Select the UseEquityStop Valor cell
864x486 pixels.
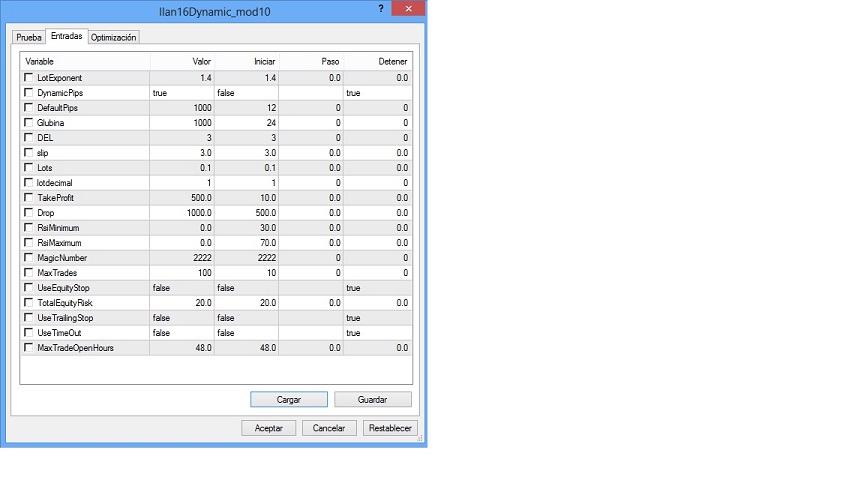(182, 288)
